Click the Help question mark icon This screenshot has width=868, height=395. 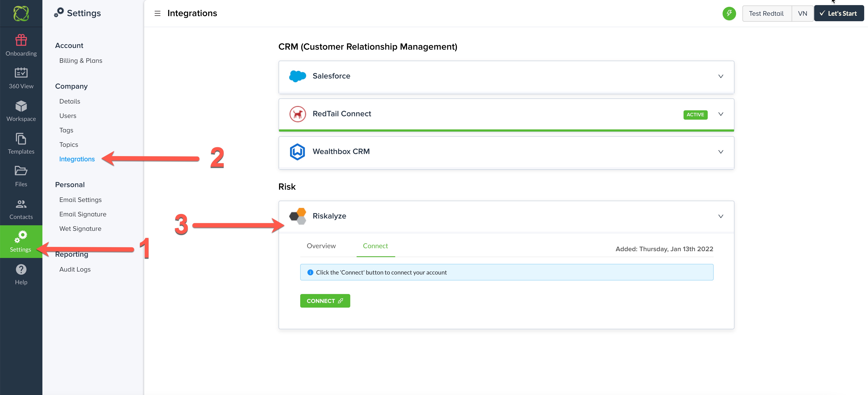tap(21, 270)
